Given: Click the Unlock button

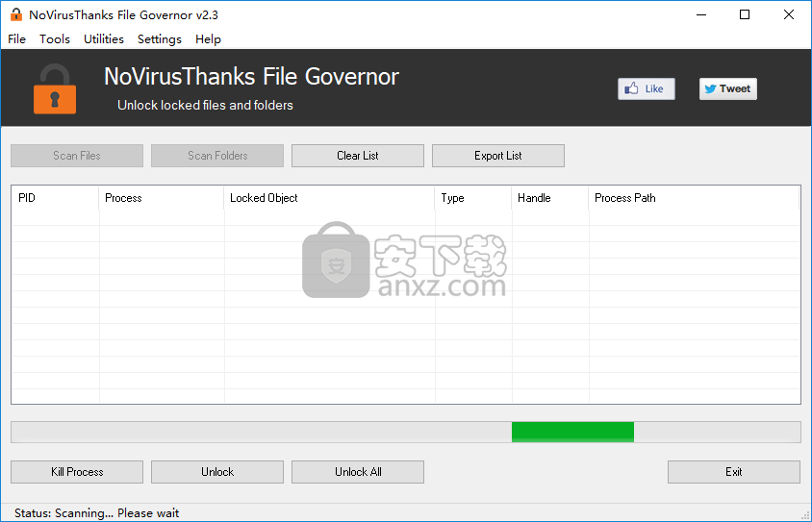Looking at the screenshot, I should [217, 472].
